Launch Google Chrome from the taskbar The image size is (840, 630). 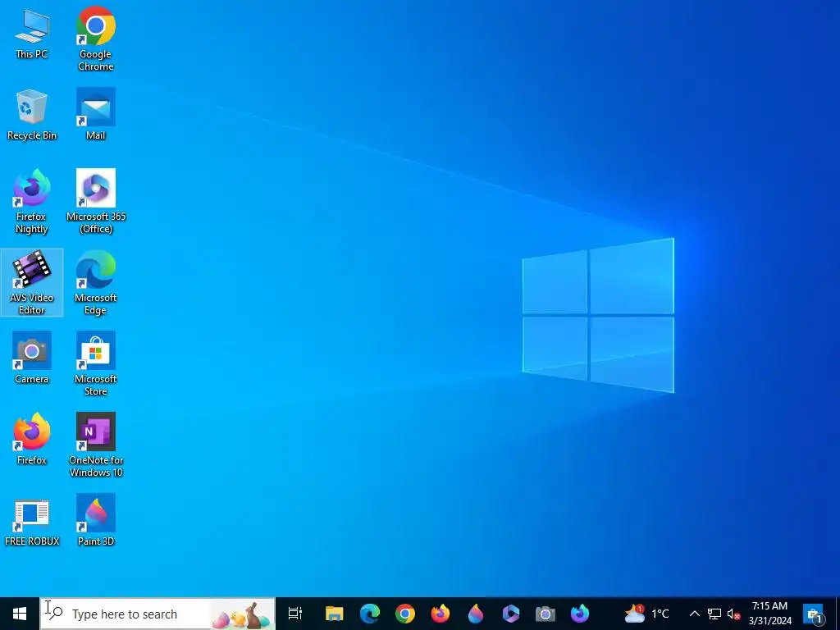pyautogui.click(x=405, y=614)
